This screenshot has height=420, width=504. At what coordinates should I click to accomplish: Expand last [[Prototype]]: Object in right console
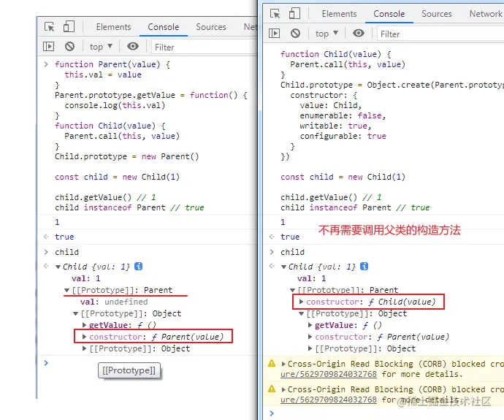(x=310, y=348)
